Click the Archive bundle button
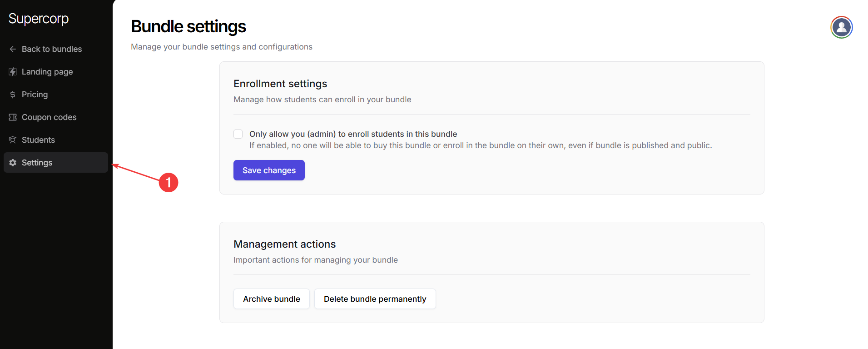Viewport: 868px width, 349px height. tap(271, 299)
